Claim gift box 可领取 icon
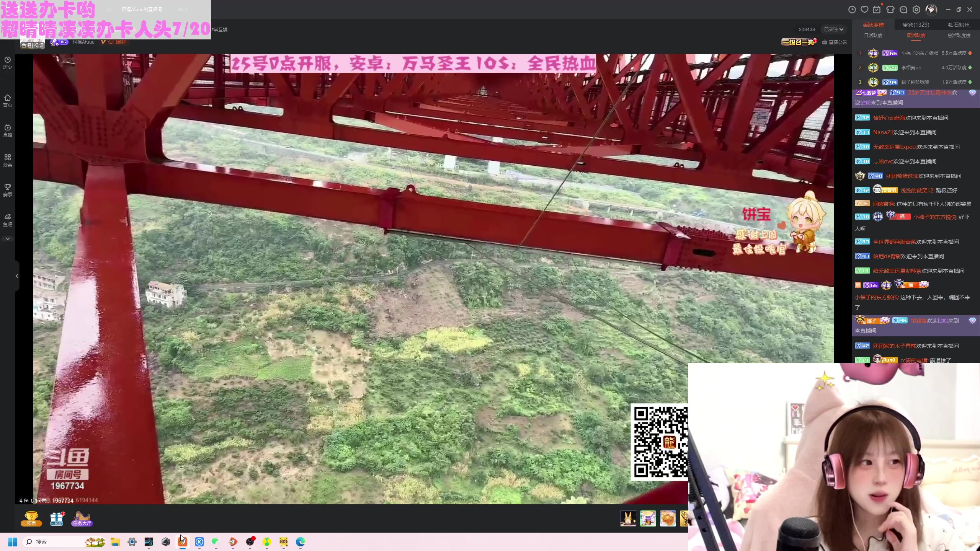Screen dimensions: 980x551 click(x=57, y=518)
